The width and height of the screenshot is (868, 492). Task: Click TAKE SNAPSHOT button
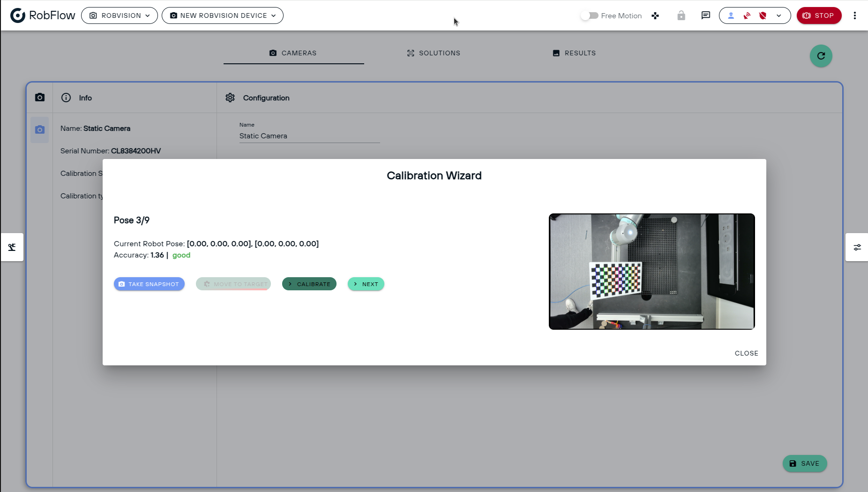click(x=149, y=284)
